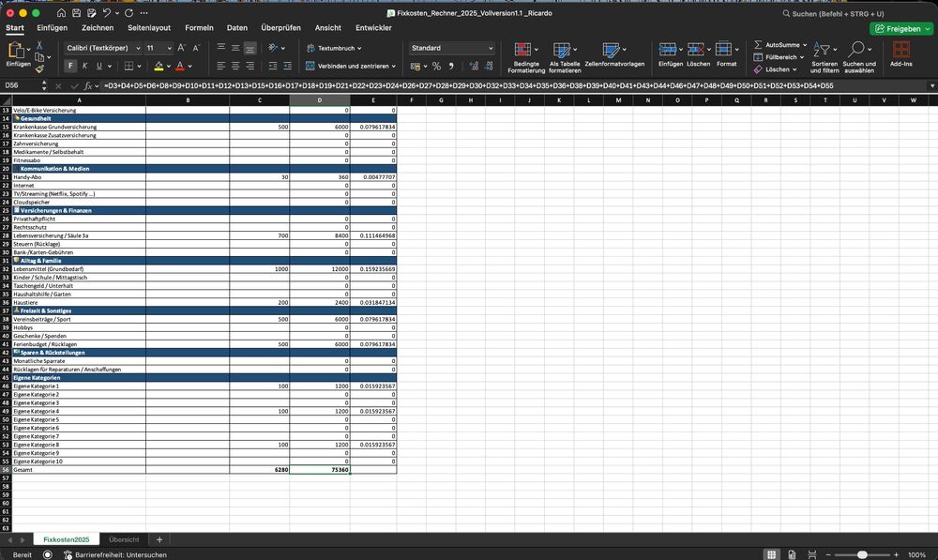Click the AutoSumme sigma icon
Viewport: 938px width, 560px height.
tap(758, 44)
